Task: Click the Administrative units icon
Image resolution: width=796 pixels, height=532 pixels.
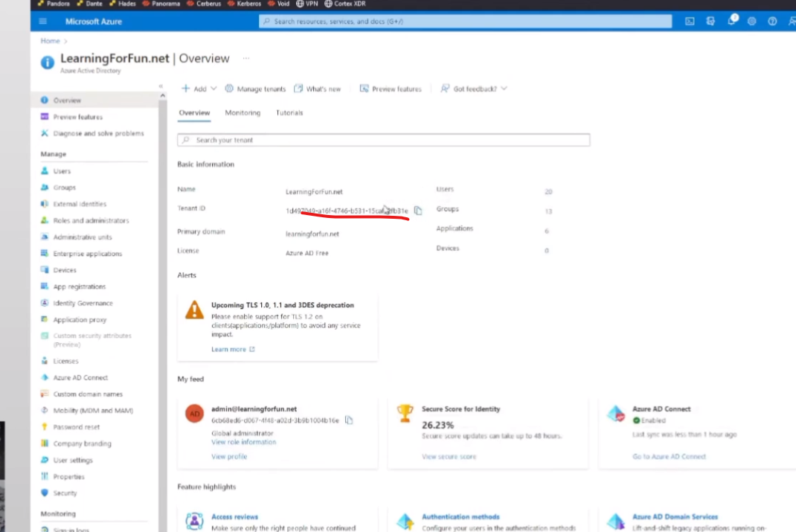Action: (45, 237)
